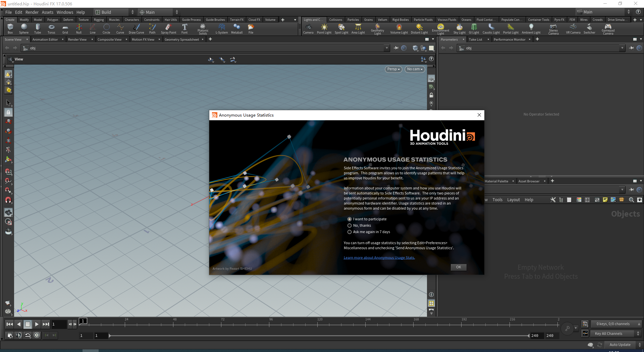Expand the scene view obj path dropdown
644x352 pixels.
(387, 48)
